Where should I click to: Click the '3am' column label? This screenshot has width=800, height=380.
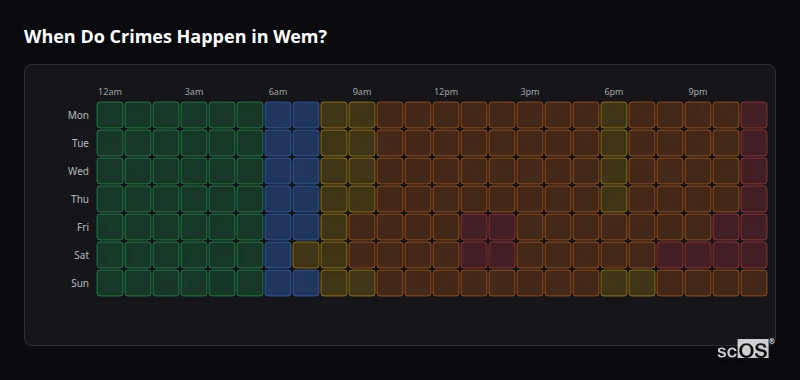pos(194,92)
